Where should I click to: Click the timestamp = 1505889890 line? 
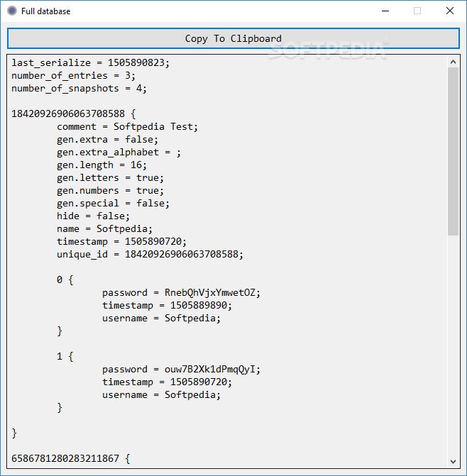point(167,305)
